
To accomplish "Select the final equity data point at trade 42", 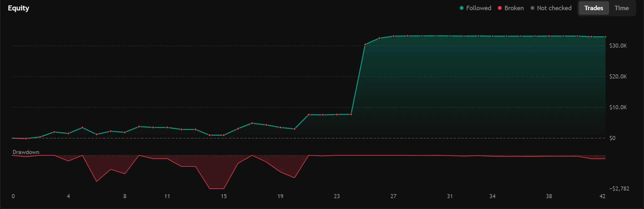I will [x=605, y=37].
